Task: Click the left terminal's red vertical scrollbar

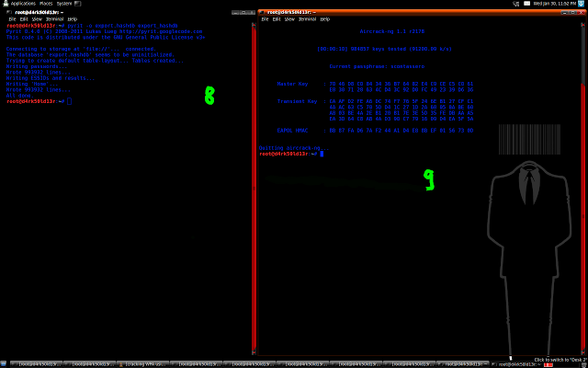Action: [254, 188]
